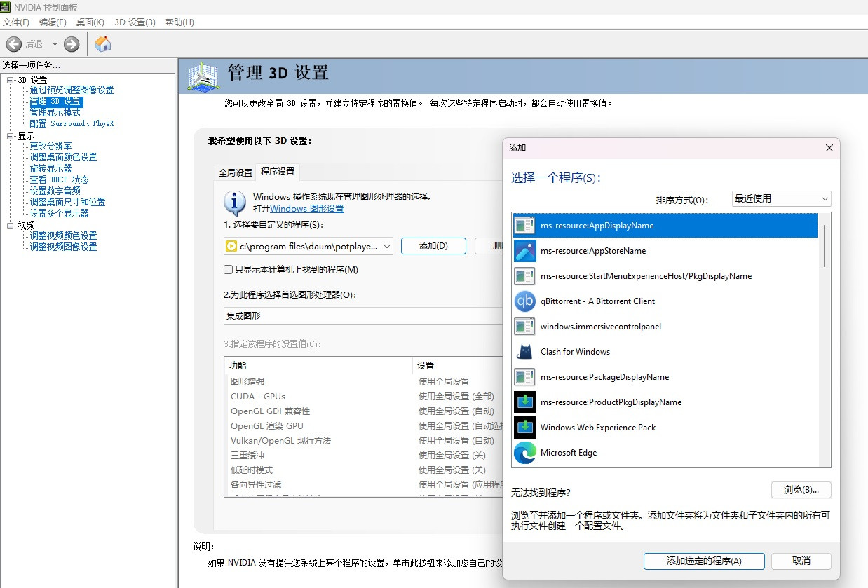Click the back arrow toolbar icon
Image resolution: width=868 pixels, height=588 pixels.
pyautogui.click(x=13, y=44)
